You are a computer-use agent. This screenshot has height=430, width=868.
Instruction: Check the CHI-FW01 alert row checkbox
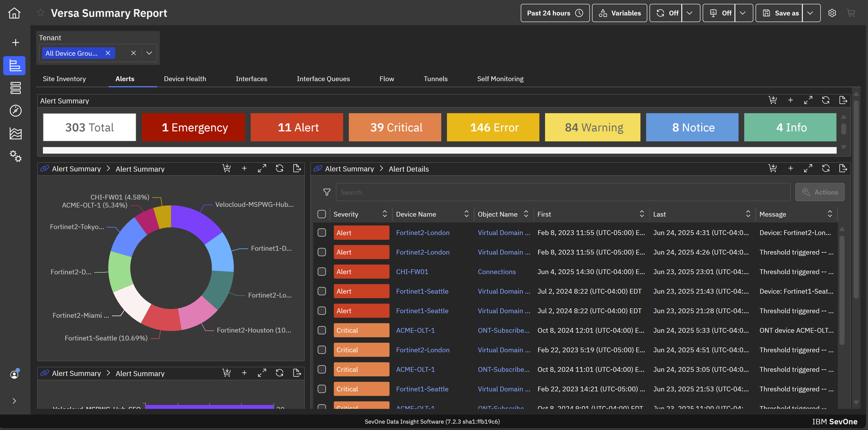pyautogui.click(x=322, y=272)
